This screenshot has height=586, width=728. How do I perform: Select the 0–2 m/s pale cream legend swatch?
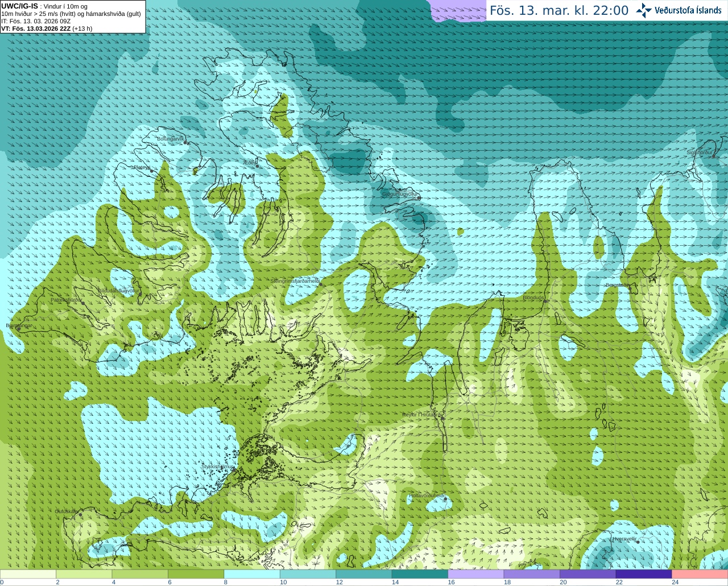[28, 574]
